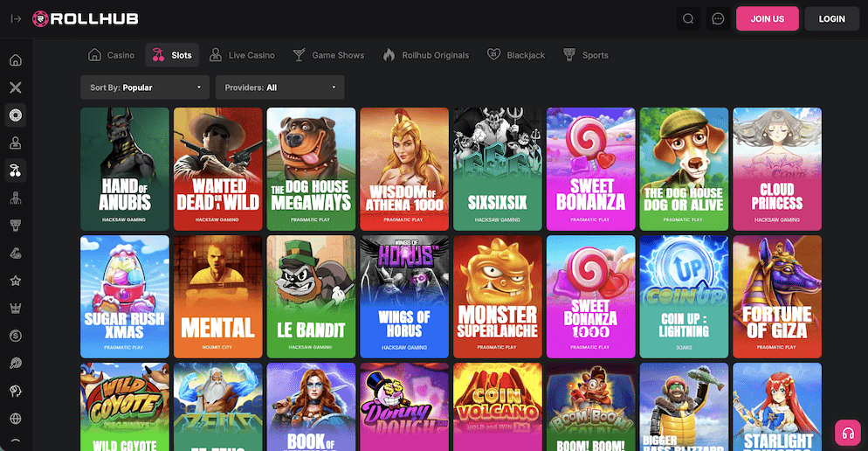The height and width of the screenshot is (451, 868).
Task: Open the sports trophy sidebar icon
Action: 16,225
